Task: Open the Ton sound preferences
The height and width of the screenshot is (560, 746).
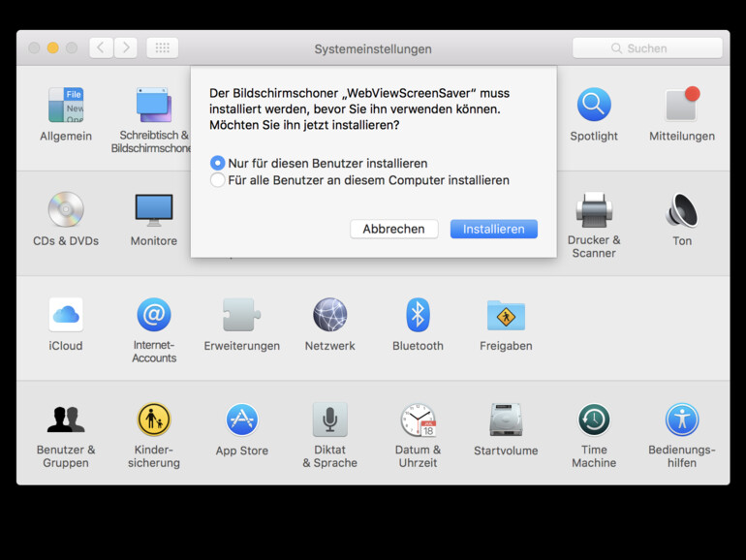Action: tap(682, 209)
